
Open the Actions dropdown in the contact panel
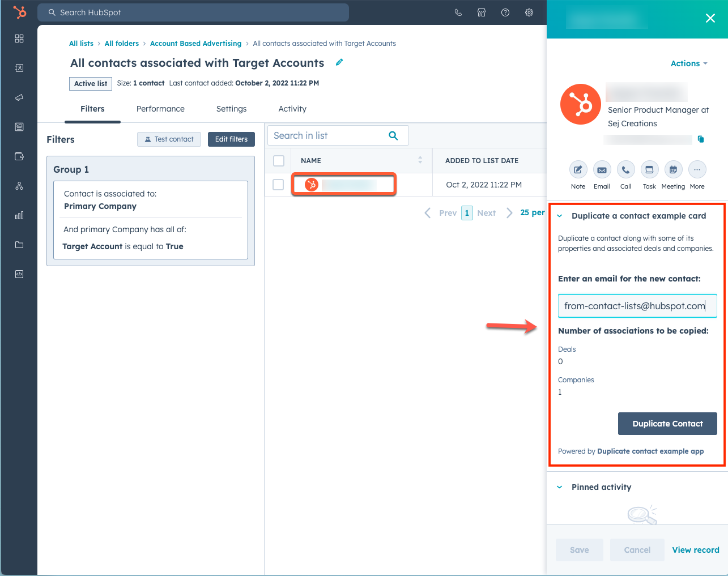pos(689,63)
